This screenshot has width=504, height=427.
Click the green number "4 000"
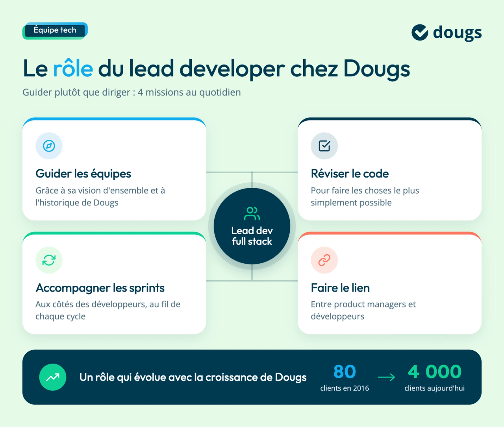[x=435, y=372]
